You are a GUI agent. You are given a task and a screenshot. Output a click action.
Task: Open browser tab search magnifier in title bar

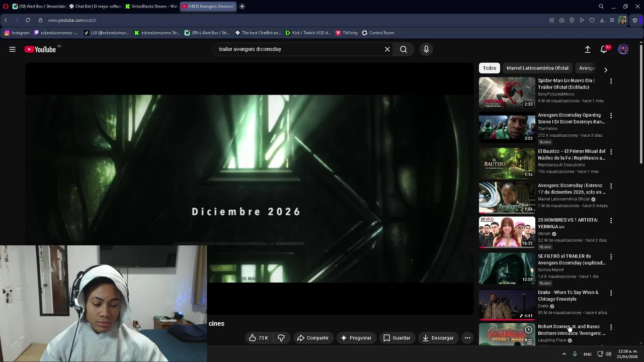601,7
